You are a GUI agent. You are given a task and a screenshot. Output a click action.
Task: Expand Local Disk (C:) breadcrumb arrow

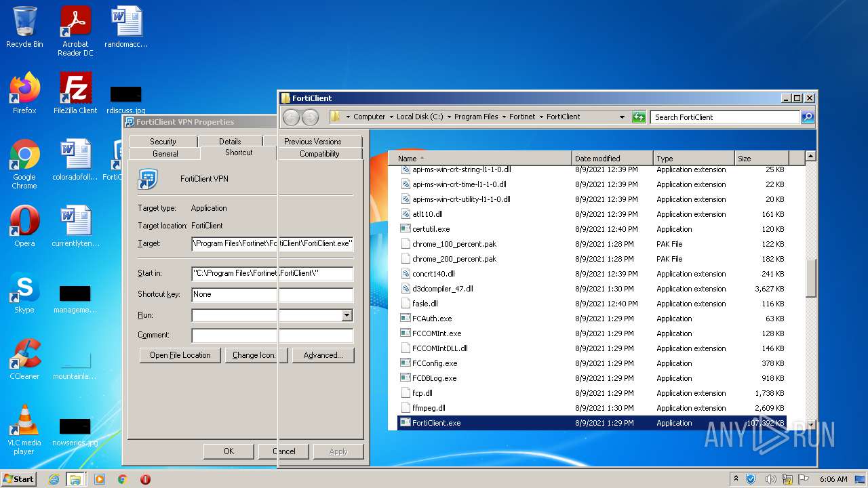click(x=449, y=117)
